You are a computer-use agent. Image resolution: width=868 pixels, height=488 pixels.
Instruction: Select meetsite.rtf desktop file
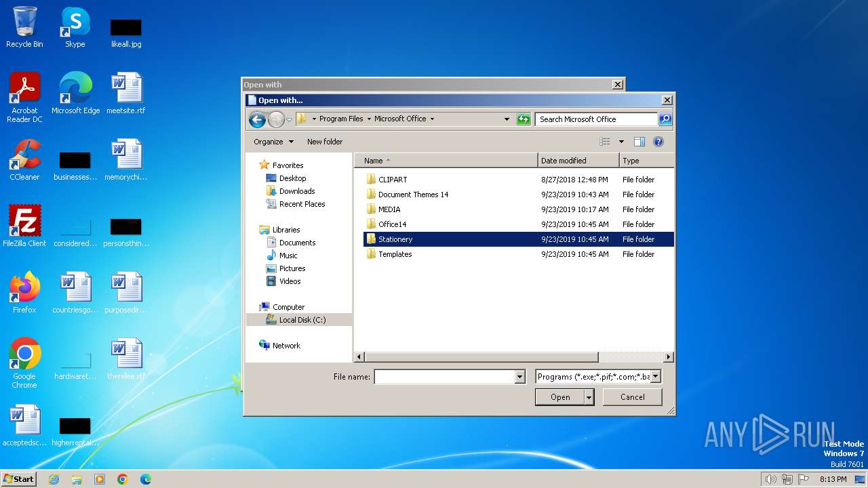125,94
